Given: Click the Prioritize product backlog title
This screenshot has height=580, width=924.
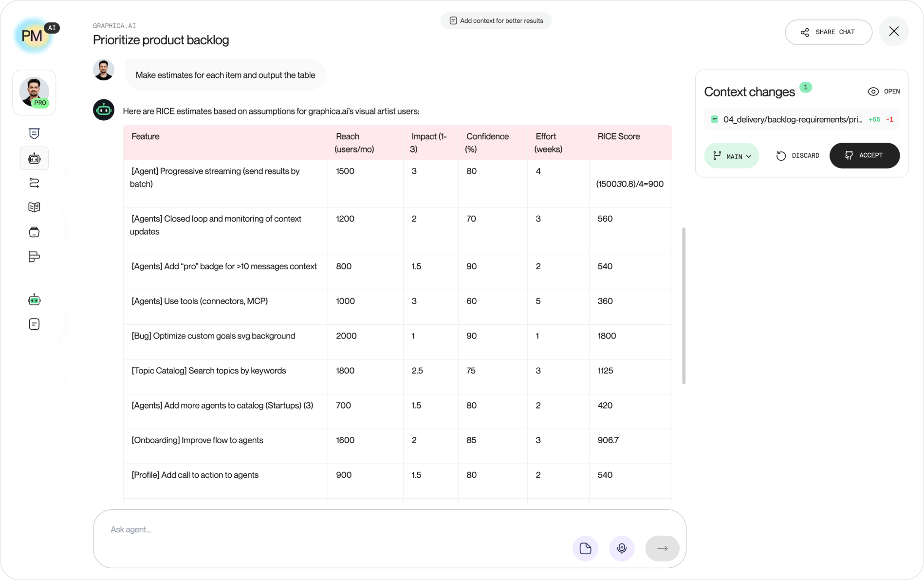Looking at the screenshot, I should click(x=161, y=40).
